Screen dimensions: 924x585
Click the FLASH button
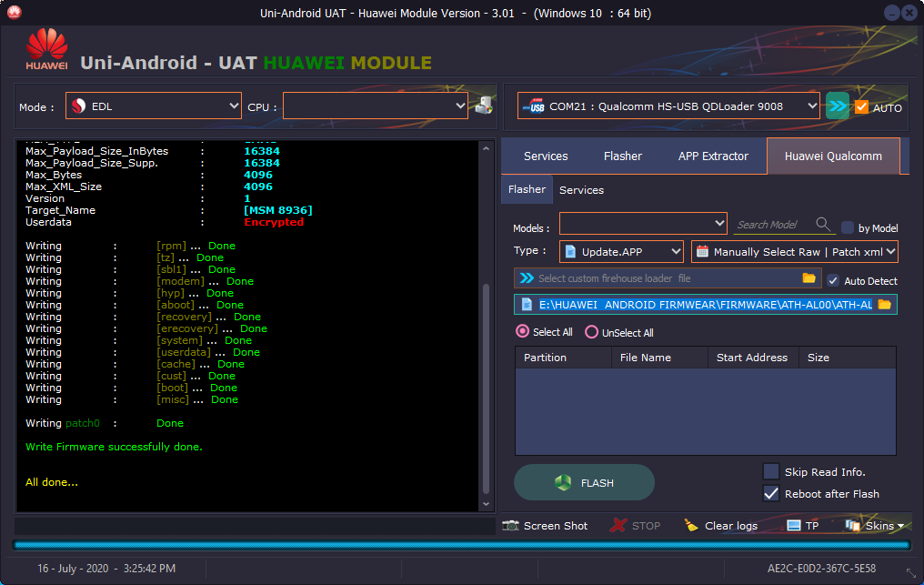point(584,482)
